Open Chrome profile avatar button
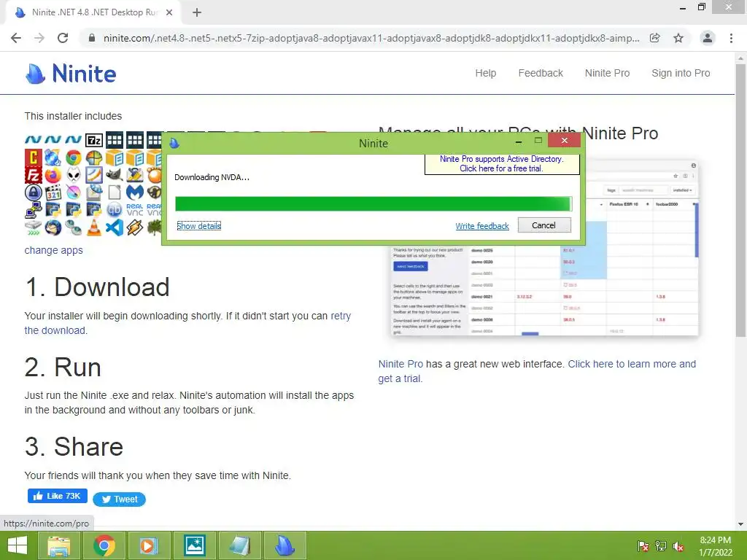Image resolution: width=747 pixels, height=560 pixels. point(708,38)
